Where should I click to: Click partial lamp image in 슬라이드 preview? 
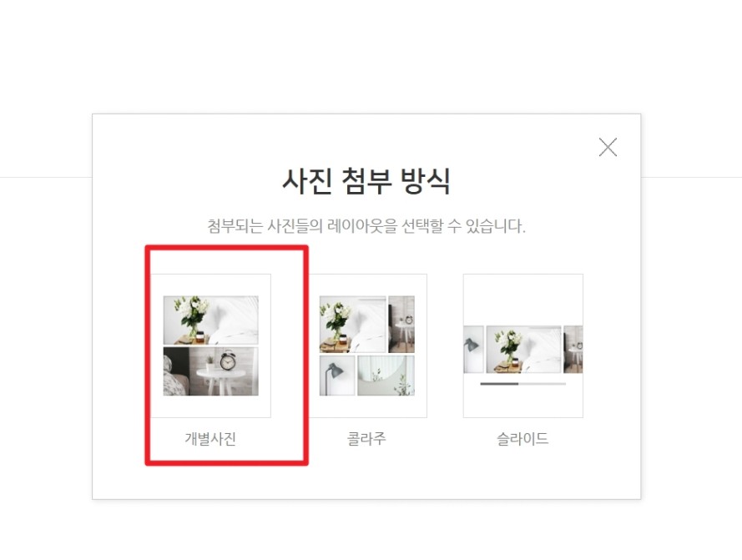[473, 350]
